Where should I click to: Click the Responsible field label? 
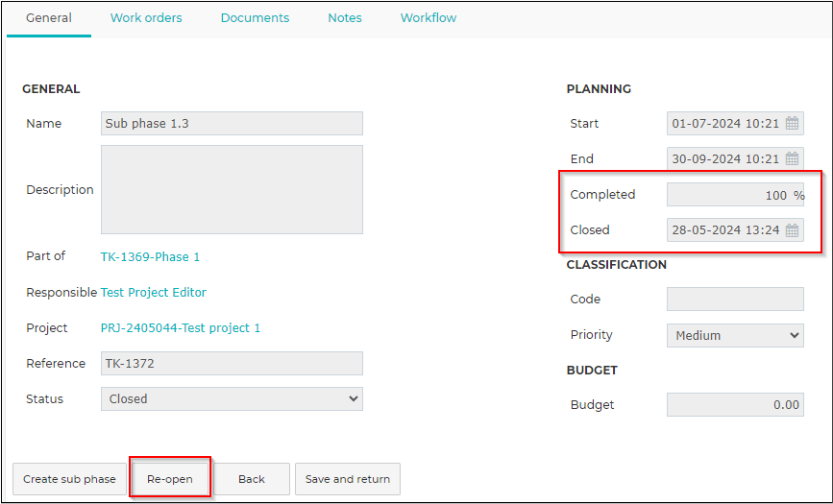coord(61,293)
